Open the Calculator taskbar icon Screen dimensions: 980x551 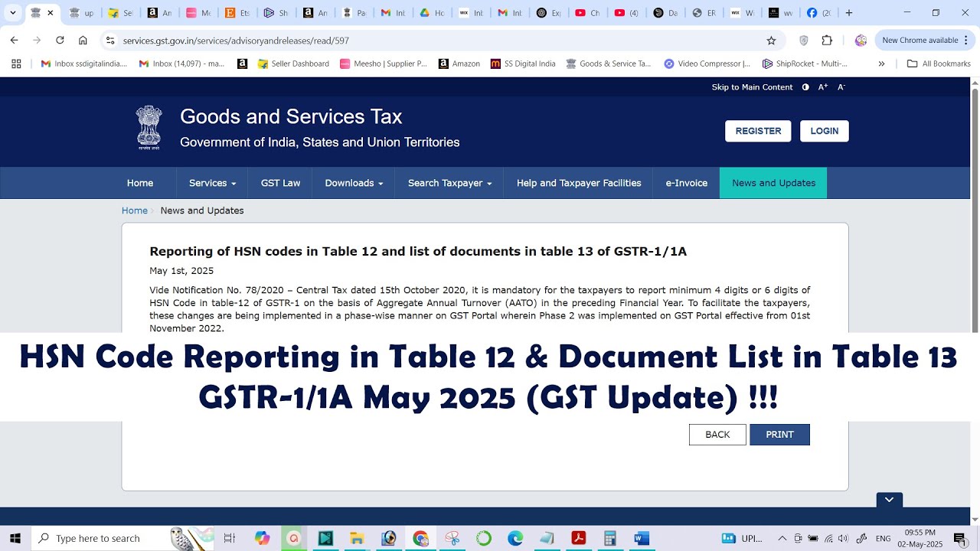[x=610, y=539]
